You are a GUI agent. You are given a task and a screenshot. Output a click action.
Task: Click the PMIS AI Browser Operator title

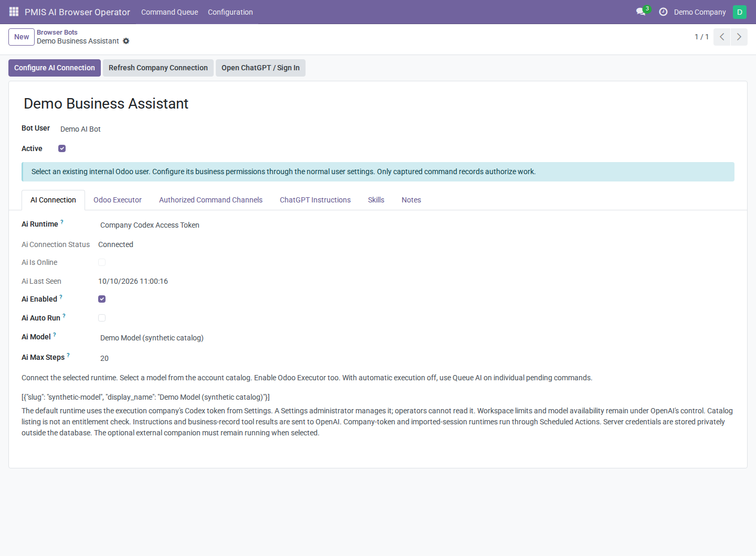pos(77,12)
